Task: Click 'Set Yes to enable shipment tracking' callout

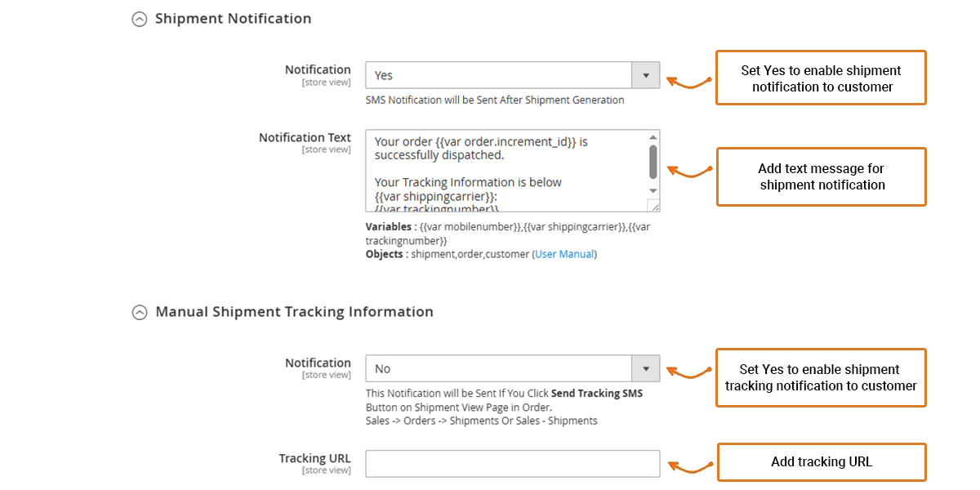Action: 822,377
